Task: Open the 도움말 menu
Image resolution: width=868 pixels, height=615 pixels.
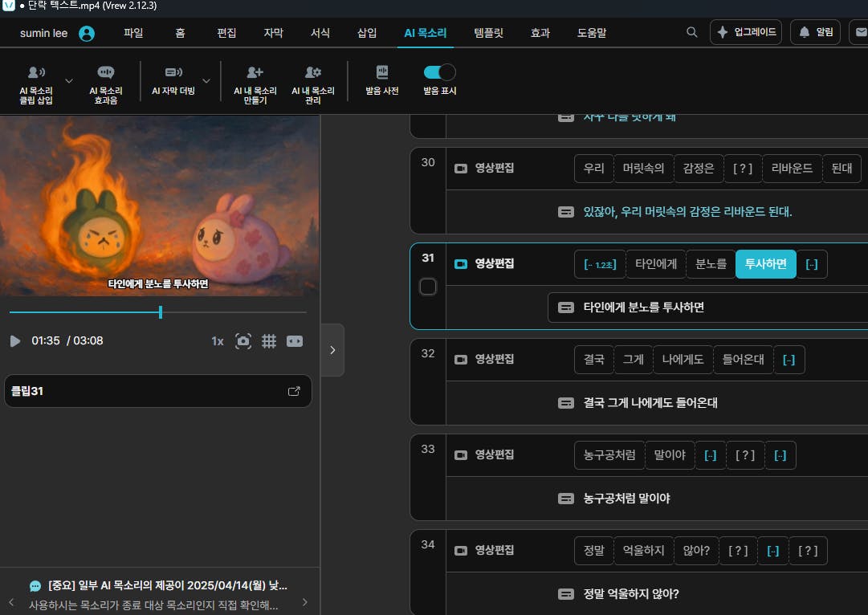Action: point(591,33)
